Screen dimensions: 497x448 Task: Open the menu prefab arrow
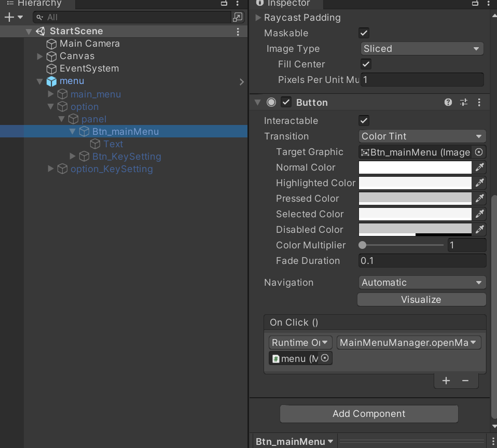242,82
